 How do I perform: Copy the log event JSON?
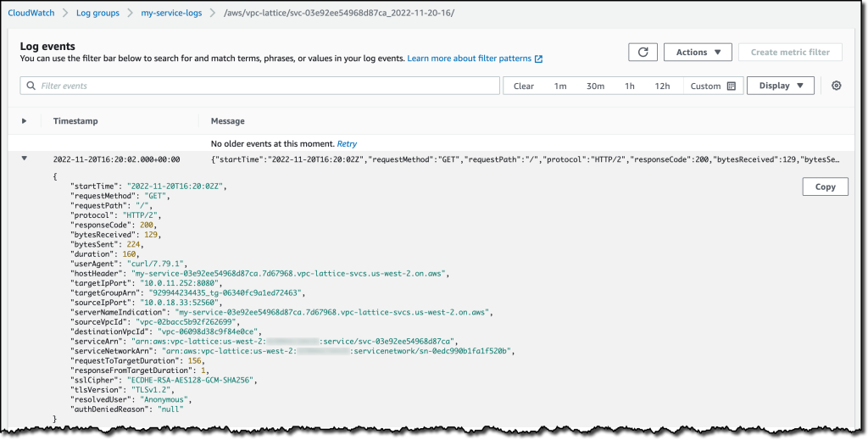(825, 187)
